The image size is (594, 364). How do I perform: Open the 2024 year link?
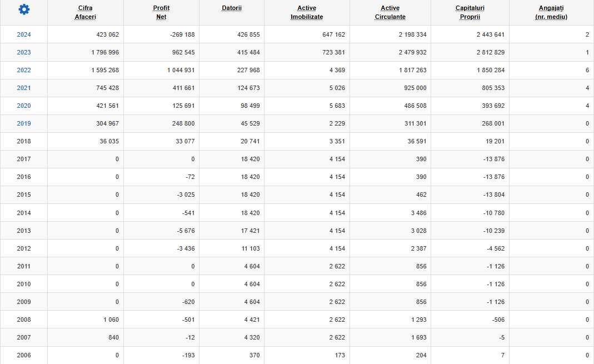[24, 34]
